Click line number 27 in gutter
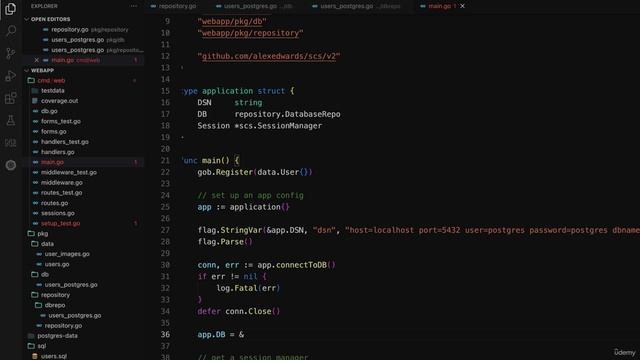 [165, 230]
